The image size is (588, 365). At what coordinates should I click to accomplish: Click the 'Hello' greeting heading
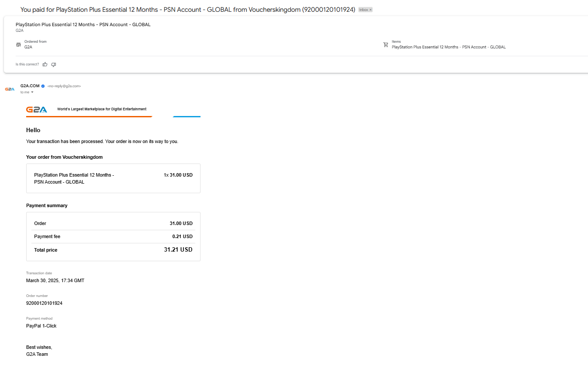coord(33,130)
